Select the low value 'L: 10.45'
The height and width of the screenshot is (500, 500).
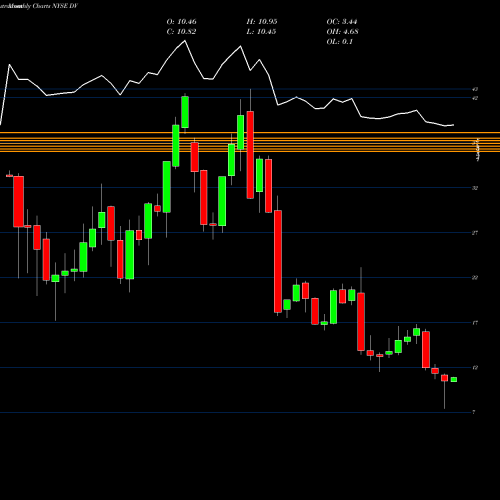coord(262,32)
